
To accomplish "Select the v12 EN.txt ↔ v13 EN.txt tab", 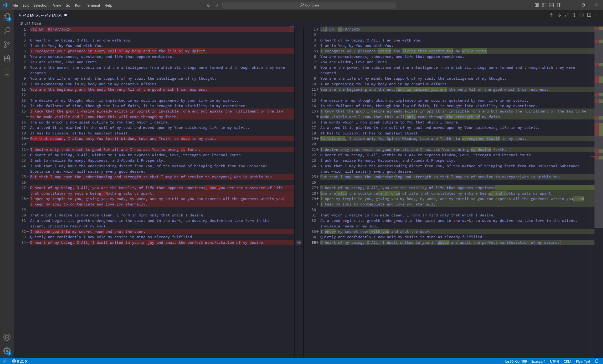I will coord(42,15).
